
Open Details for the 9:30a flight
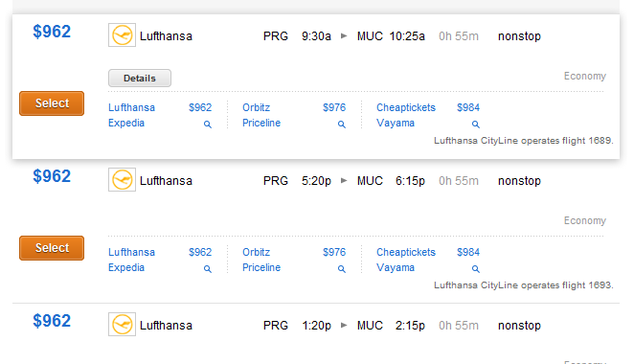140,78
